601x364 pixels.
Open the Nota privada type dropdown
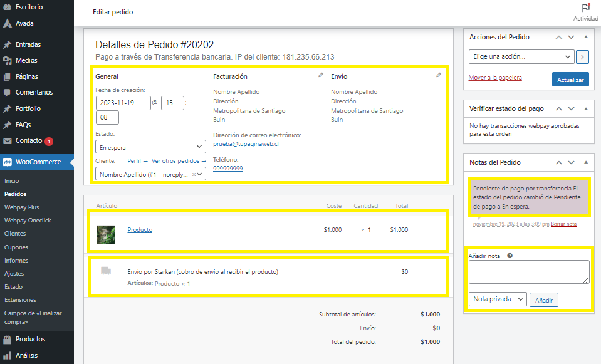click(498, 299)
